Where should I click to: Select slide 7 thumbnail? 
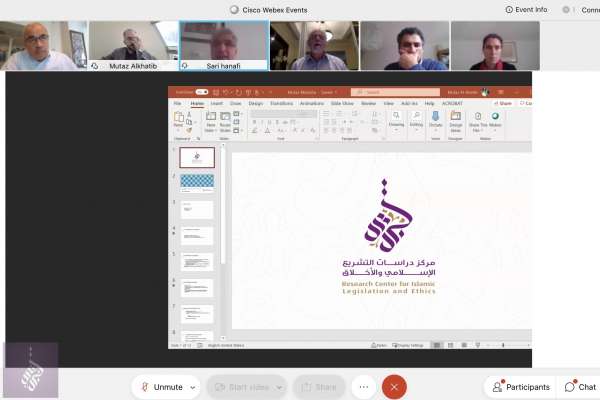tap(197, 314)
